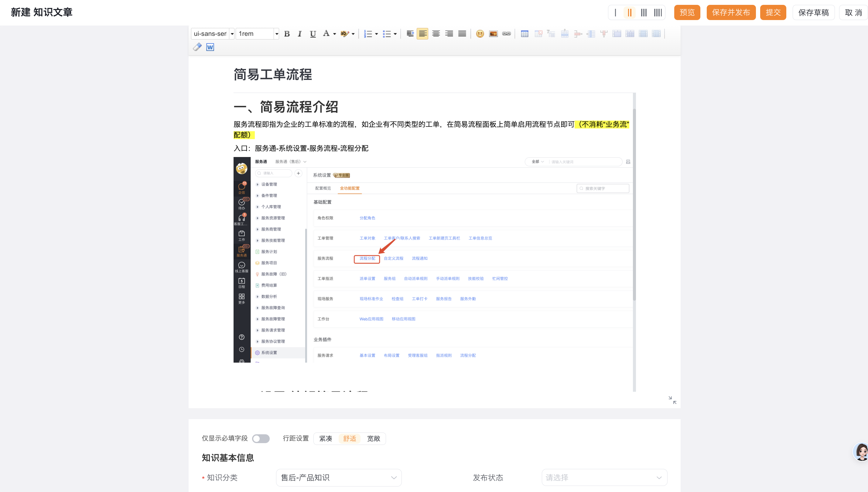
Task: Apply the font color (A) tool
Action: 326,34
